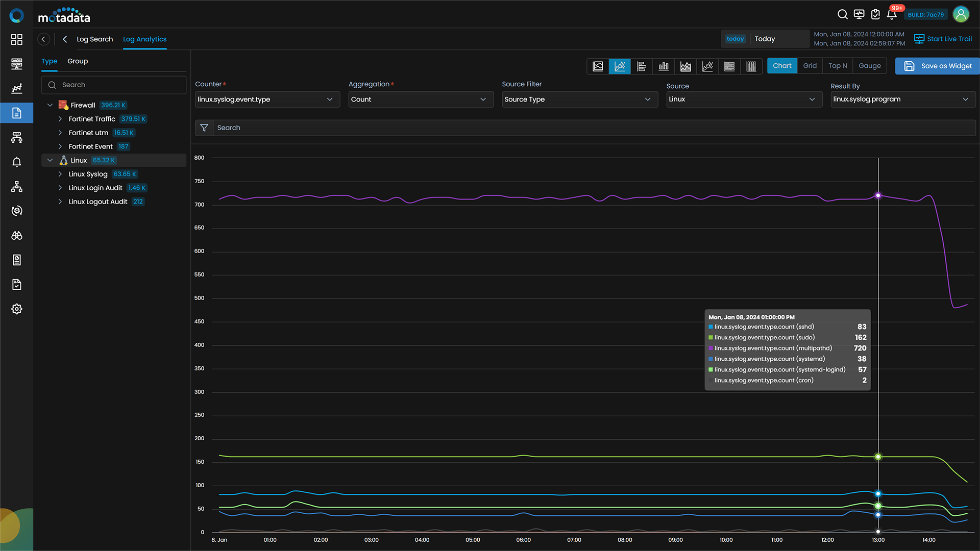
Task: Open the clipboard tasks icon in header
Action: point(875,14)
